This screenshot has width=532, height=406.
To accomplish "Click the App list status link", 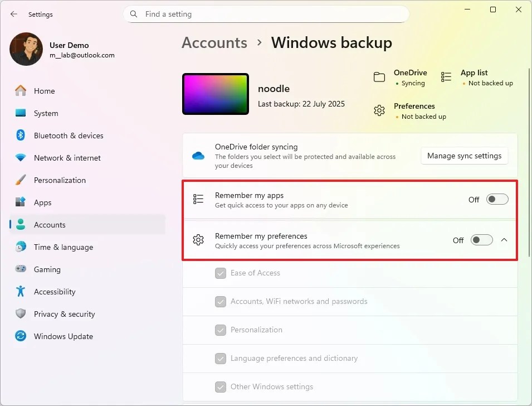I will point(474,77).
